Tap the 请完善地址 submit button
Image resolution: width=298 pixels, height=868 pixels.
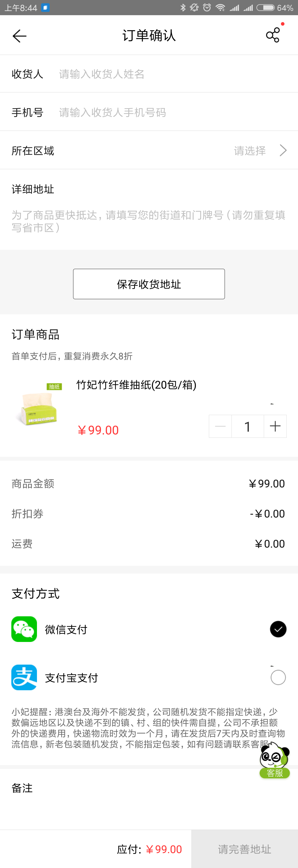[244, 849]
